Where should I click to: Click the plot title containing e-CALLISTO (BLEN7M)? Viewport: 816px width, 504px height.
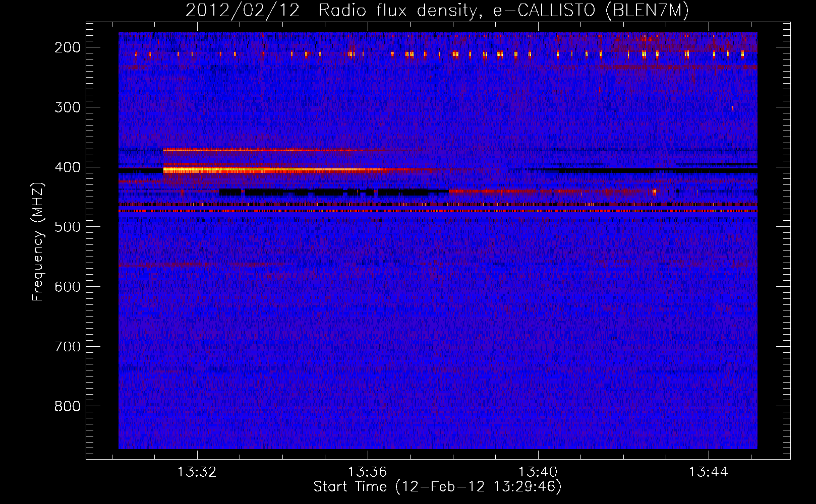point(437,11)
